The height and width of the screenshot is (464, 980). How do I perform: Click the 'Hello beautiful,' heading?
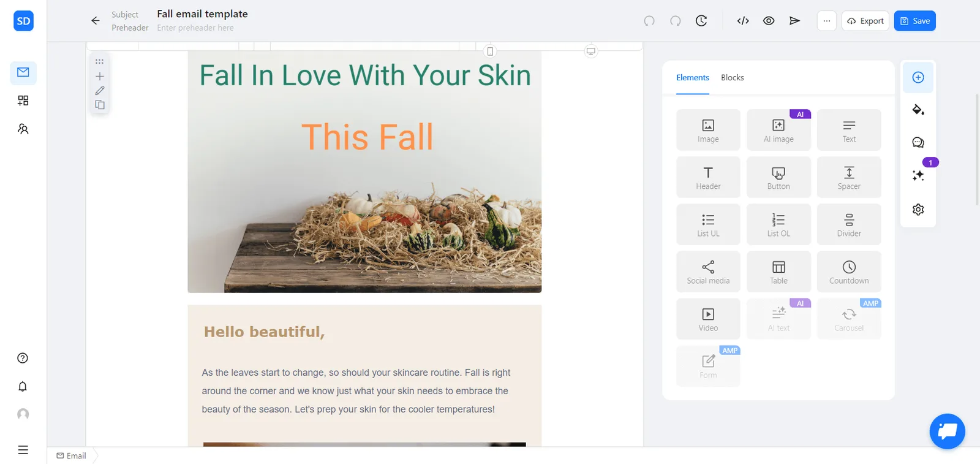265,332
